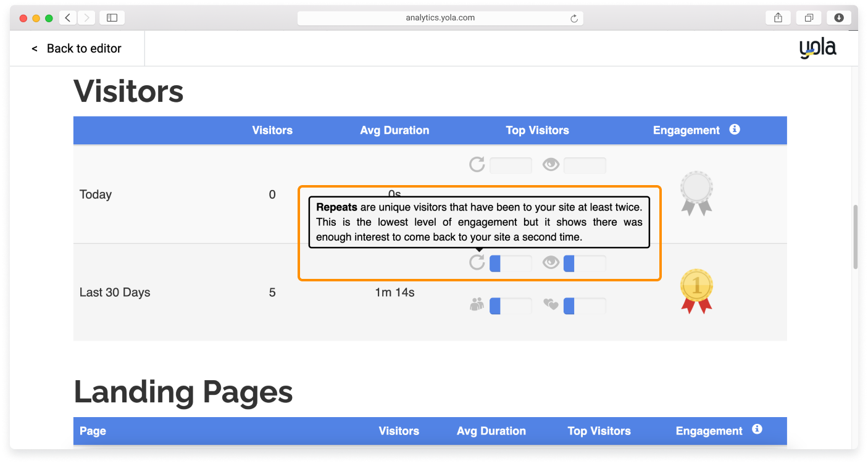Click the eye Views icon in Last 30 Days row

[x=551, y=262]
